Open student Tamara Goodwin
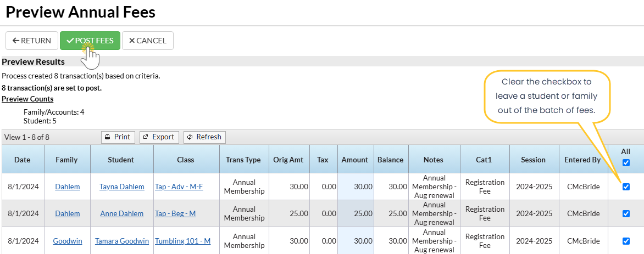The height and width of the screenshot is (254, 644). click(x=122, y=241)
